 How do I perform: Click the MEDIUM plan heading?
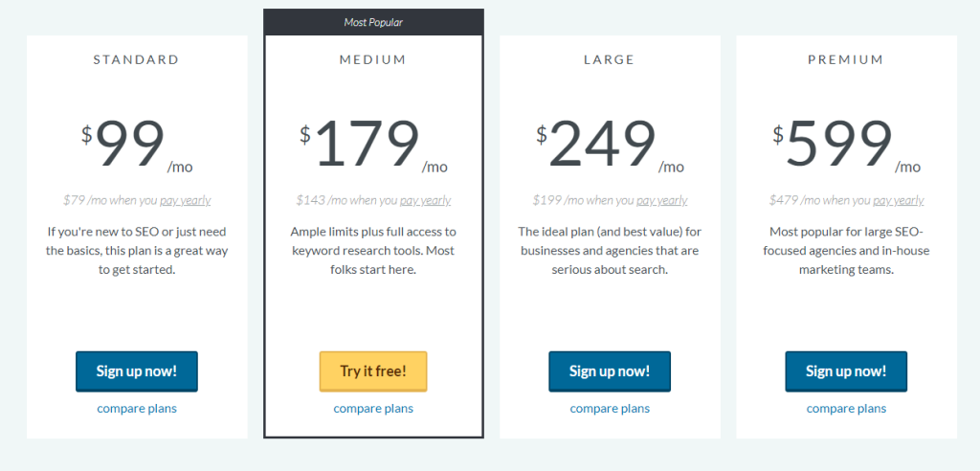click(x=373, y=60)
